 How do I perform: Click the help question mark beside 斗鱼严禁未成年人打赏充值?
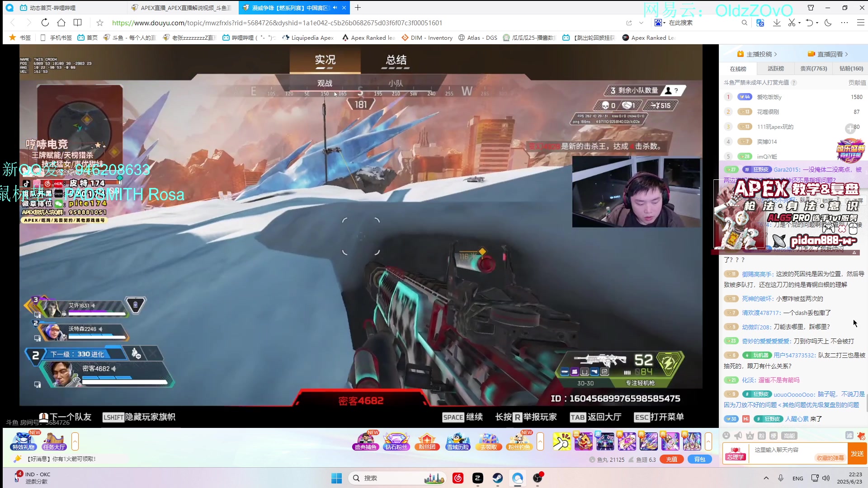pyautogui.click(x=794, y=83)
